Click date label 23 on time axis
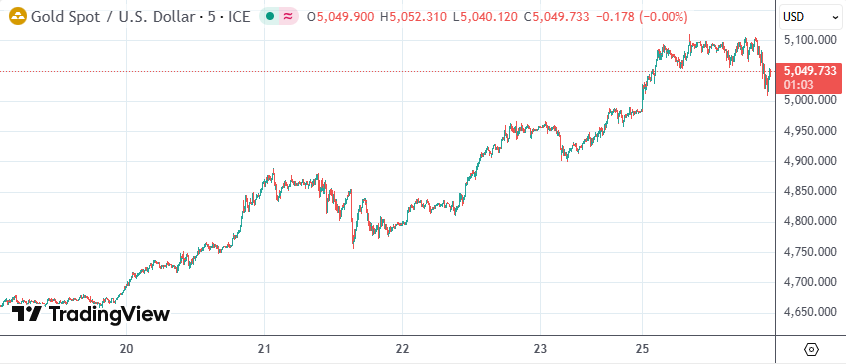The height and width of the screenshot is (364, 846). point(541,349)
